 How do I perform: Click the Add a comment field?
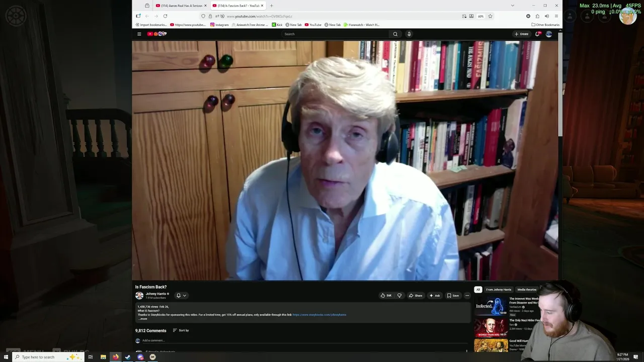pos(304,340)
